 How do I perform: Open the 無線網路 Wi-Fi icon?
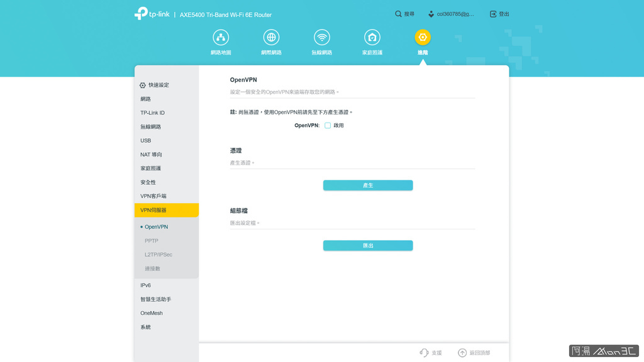coord(321,37)
